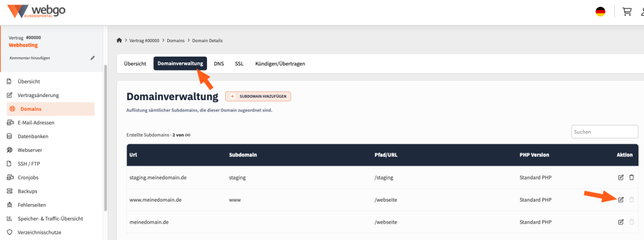The height and width of the screenshot is (240, 644).
Task: Edit the meinedomain.de row with /webseite
Action: [x=621, y=222]
